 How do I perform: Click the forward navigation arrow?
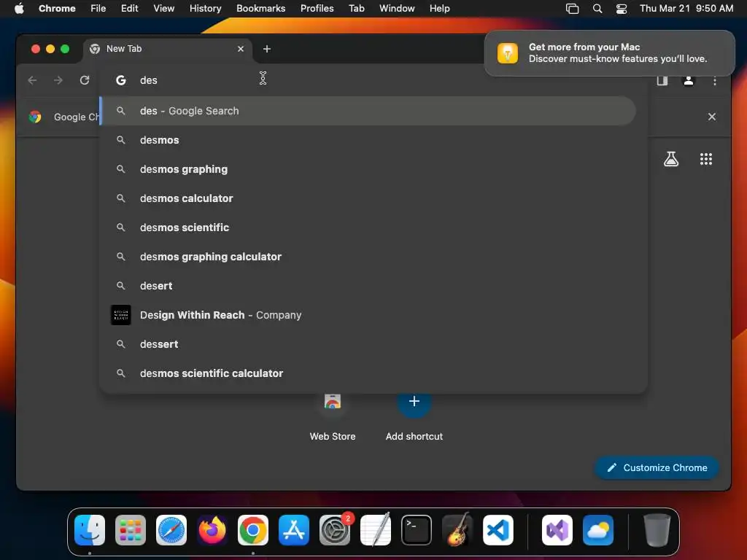58,80
